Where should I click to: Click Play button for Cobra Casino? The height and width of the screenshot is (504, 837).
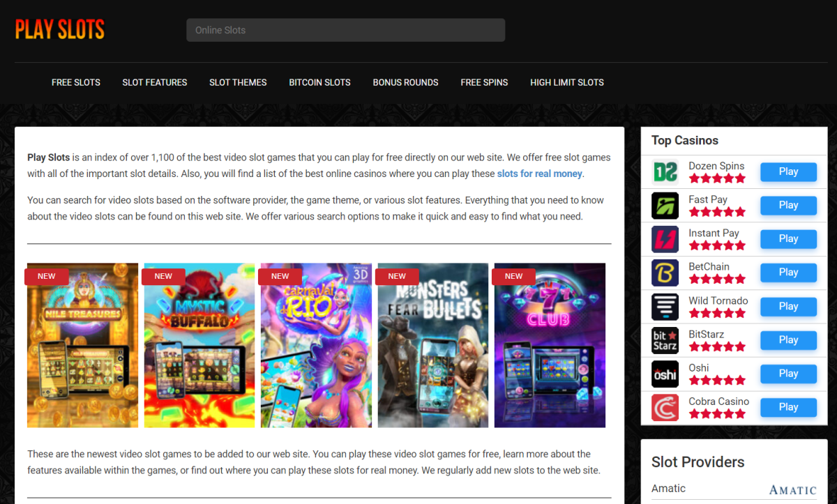click(788, 406)
